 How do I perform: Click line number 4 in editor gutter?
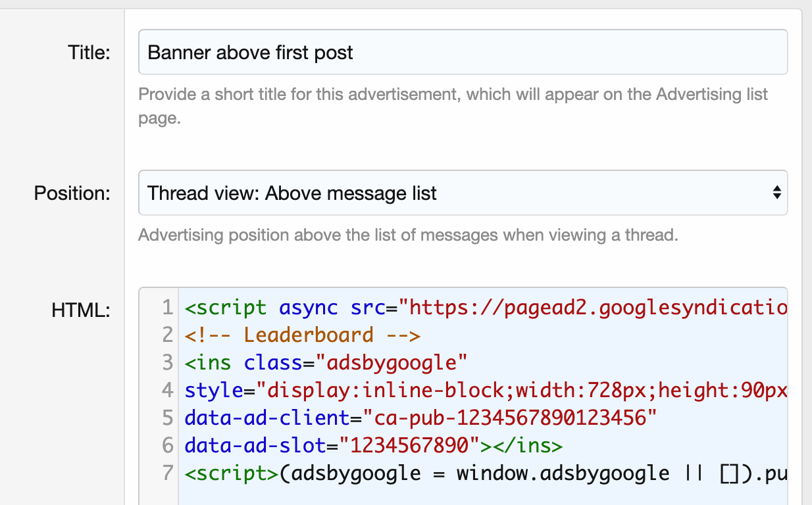click(x=167, y=390)
